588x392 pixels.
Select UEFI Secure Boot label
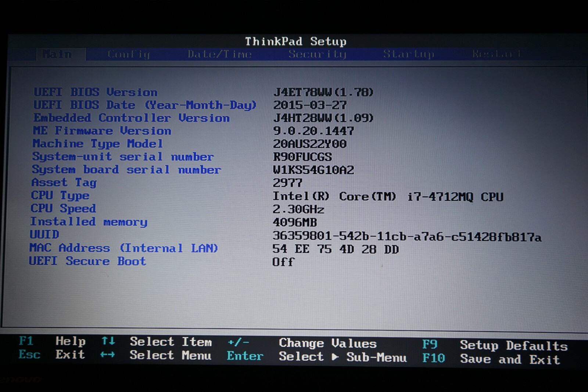tap(87, 261)
